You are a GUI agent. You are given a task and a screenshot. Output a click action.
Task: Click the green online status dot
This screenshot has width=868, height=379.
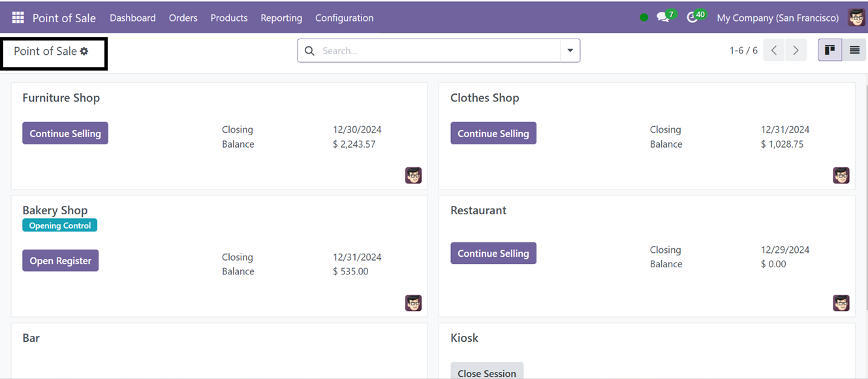click(644, 18)
